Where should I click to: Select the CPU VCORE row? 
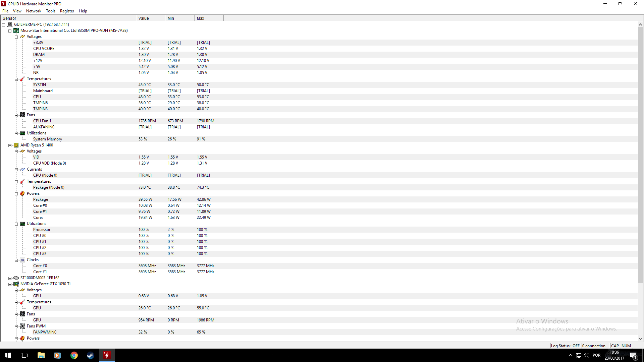319,49
